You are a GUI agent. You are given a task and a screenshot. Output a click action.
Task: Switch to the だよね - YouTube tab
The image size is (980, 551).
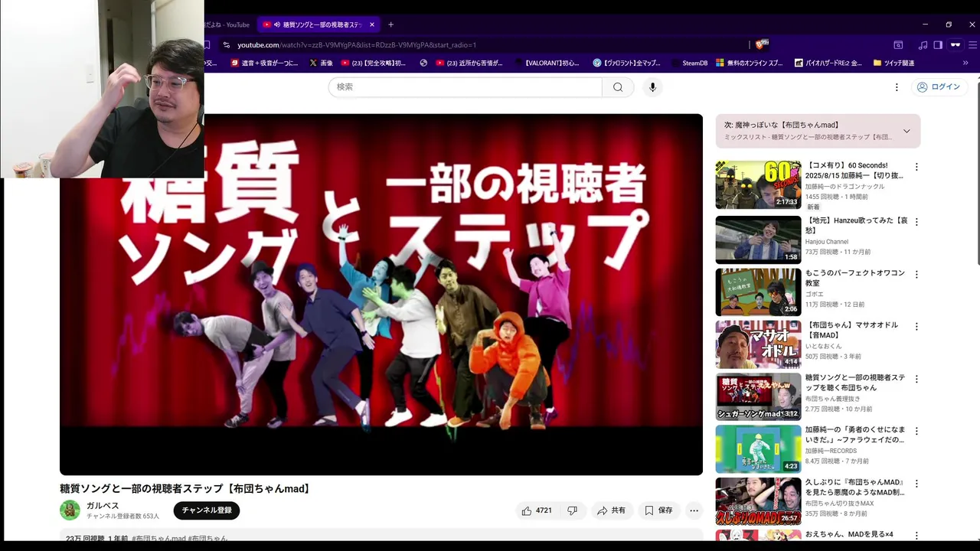point(228,24)
